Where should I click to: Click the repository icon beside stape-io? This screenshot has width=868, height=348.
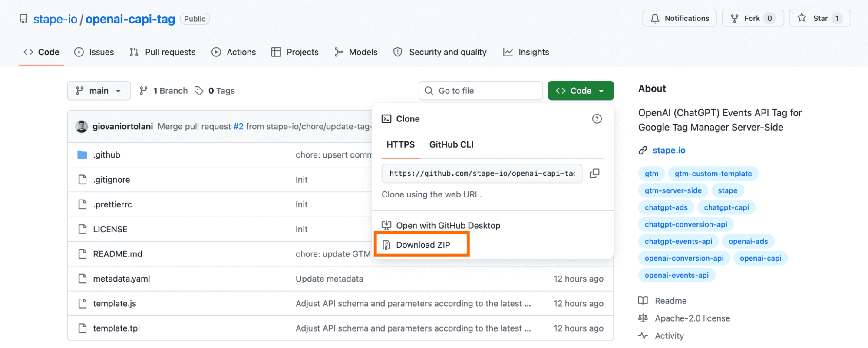[23, 19]
